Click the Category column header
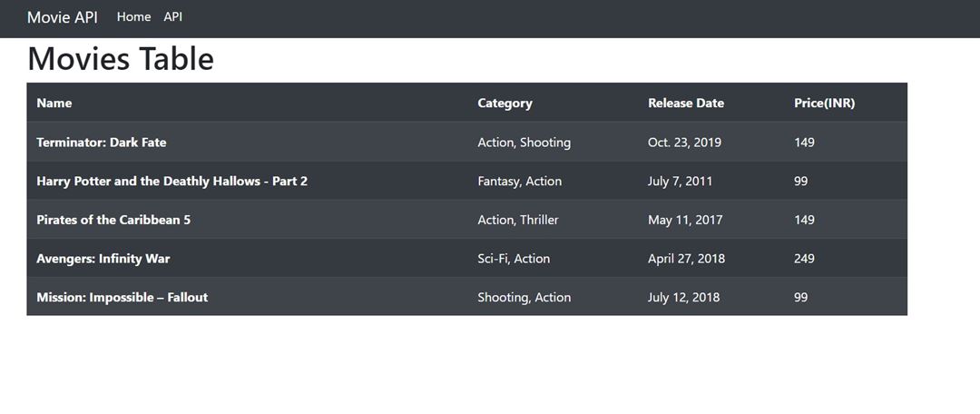This screenshot has width=980, height=414. [505, 103]
